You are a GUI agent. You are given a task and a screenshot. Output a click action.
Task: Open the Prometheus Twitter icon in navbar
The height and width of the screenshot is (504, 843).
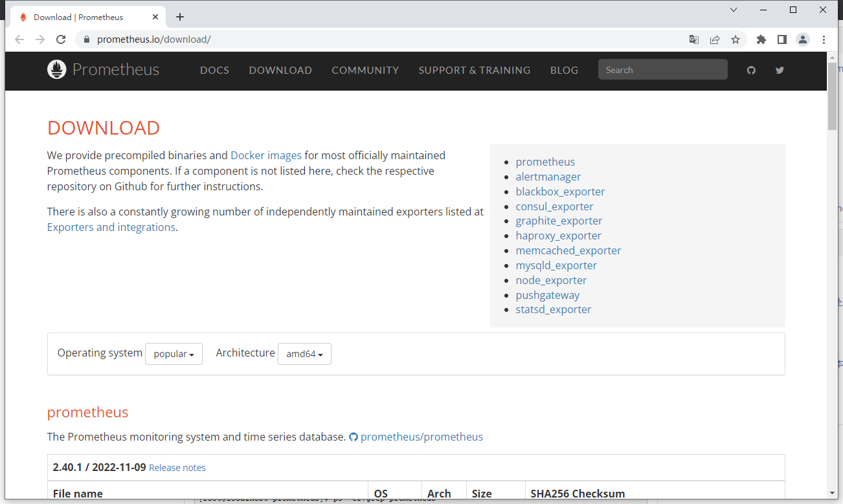click(x=780, y=70)
